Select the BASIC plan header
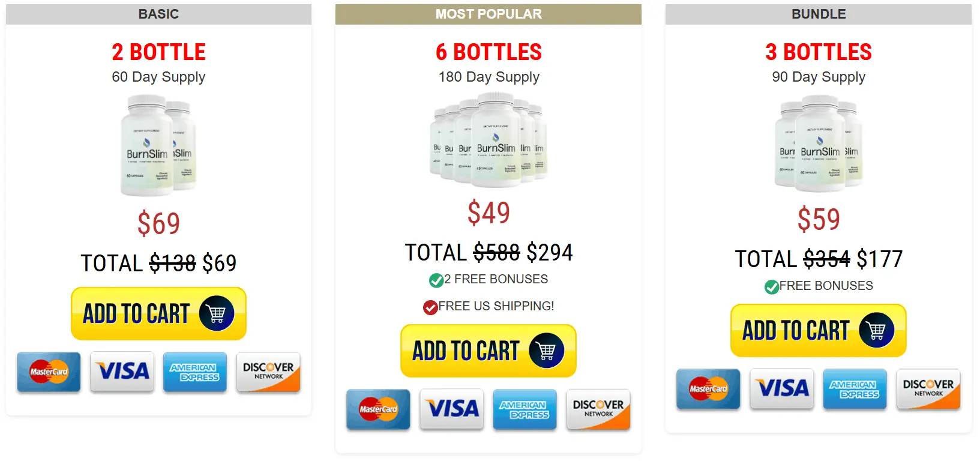Screen dimensions: 980x464 158,14
